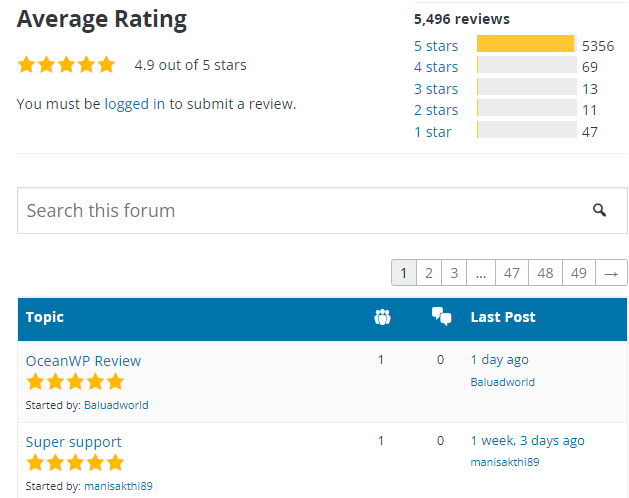Click the replies speech bubbles icon
The height and width of the screenshot is (498, 629).
(441, 317)
